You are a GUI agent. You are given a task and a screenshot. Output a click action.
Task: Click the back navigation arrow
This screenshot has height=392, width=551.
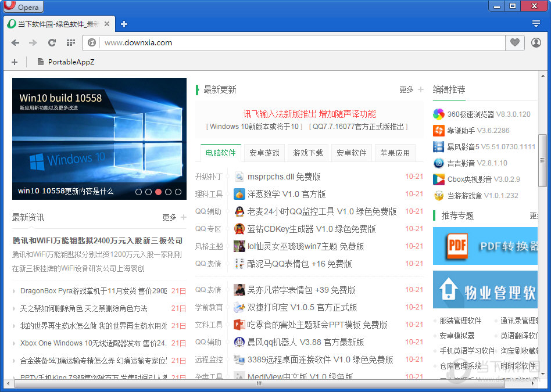15,42
